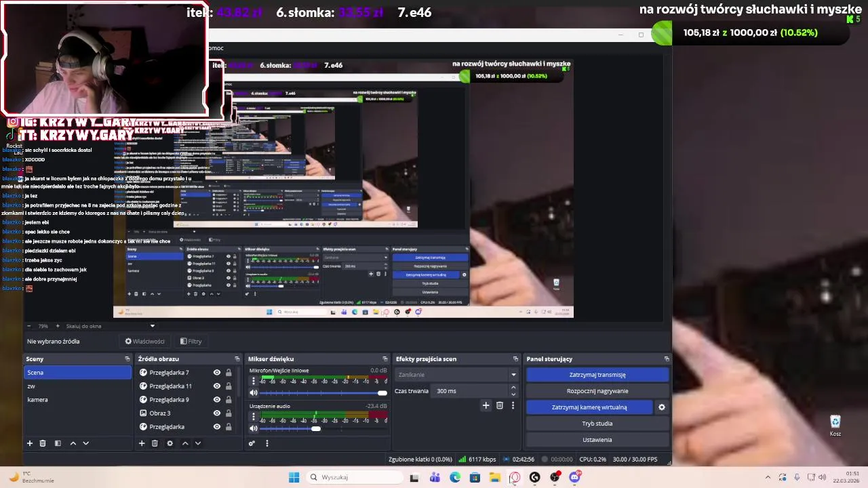Undock the Panel sterujący dock

click(x=667, y=359)
